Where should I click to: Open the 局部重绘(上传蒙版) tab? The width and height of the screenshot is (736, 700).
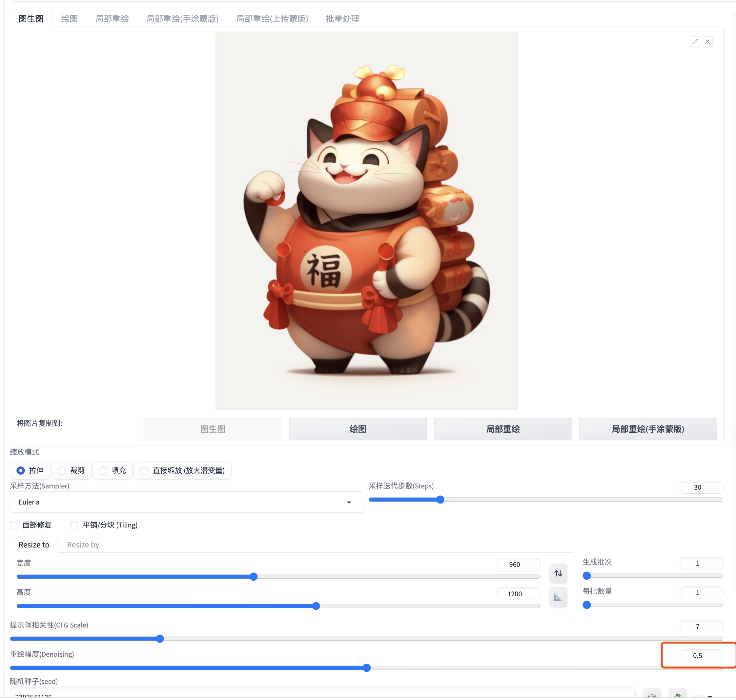272,19
